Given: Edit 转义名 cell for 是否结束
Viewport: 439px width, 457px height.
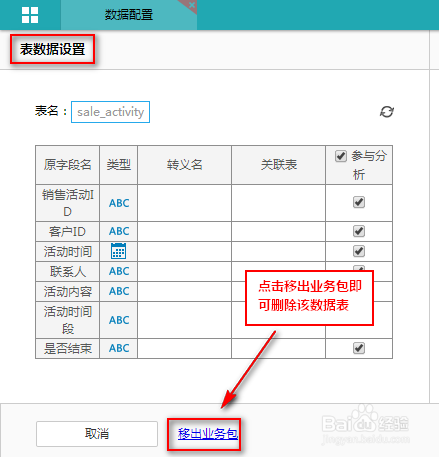Looking at the screenshot, I should click(185, 348).
